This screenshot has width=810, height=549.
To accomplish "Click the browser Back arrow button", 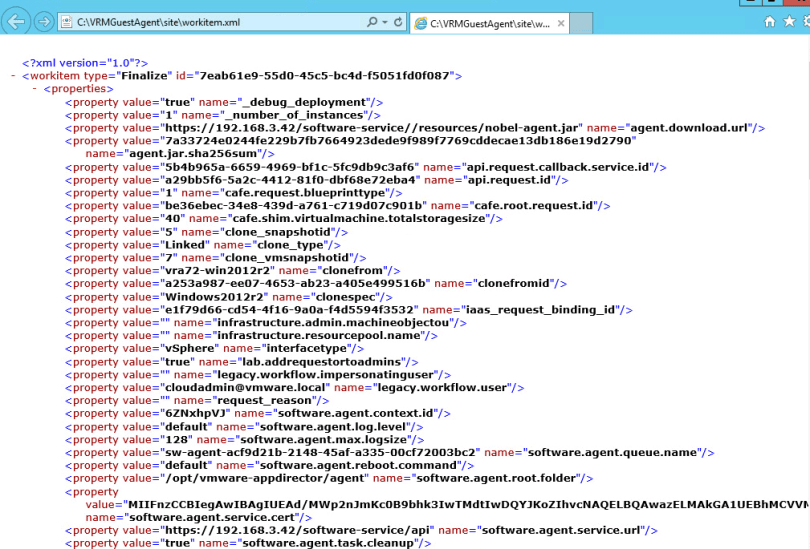I will click(x=16, y=21).
